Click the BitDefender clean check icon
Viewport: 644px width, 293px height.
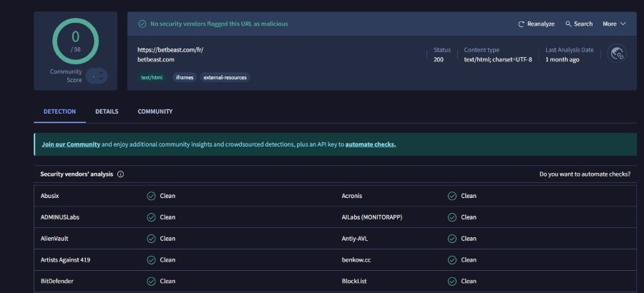tap(151, 281)
